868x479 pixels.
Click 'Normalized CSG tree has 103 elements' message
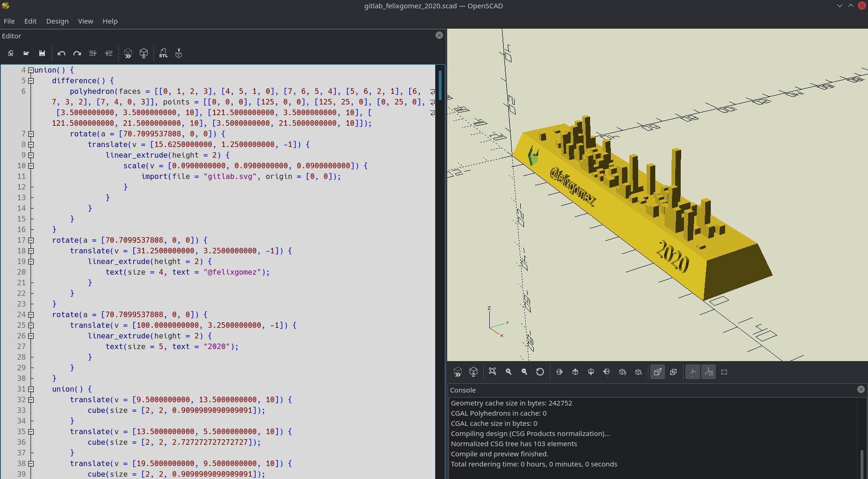[514, 444]
